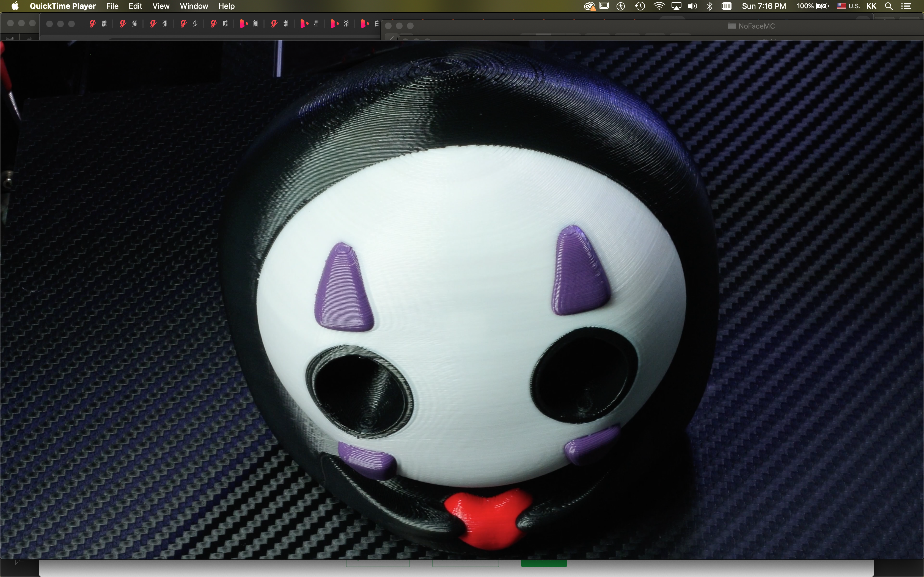Open the QuickTime Player menu
Image resolution: width=924 pixels, height=577 pixels.
(63, 6)
